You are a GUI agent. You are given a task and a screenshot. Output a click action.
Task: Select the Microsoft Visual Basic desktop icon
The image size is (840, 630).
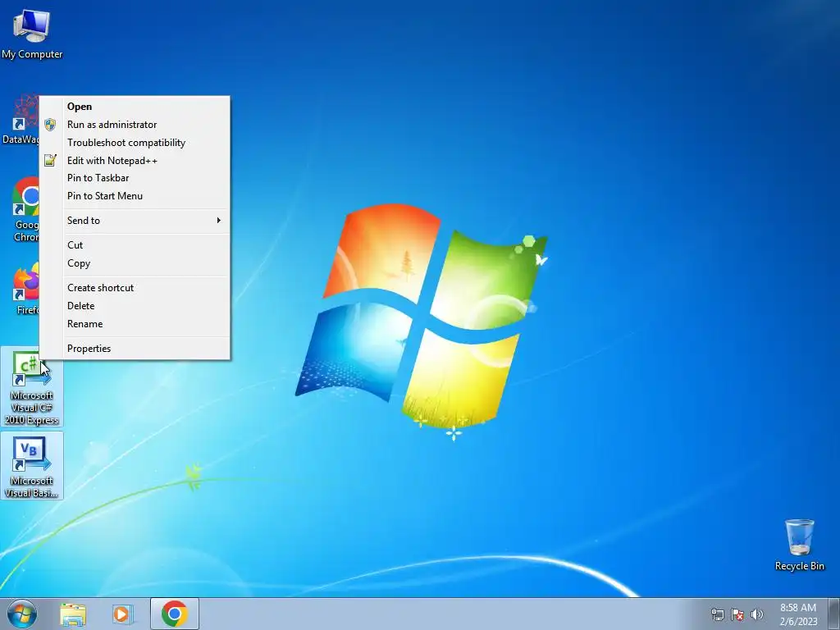tap(32, 466)
